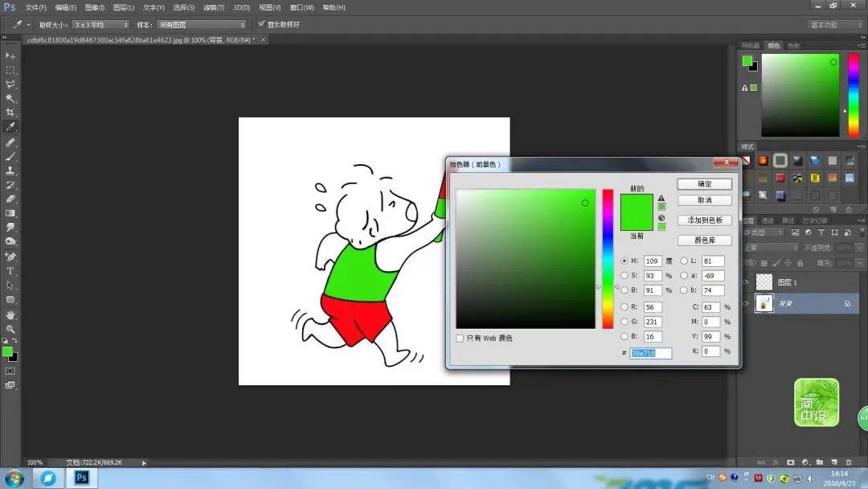This screenshot has width=868, height=489.
Task: Select the Crop tool
Action: (10, 113)
